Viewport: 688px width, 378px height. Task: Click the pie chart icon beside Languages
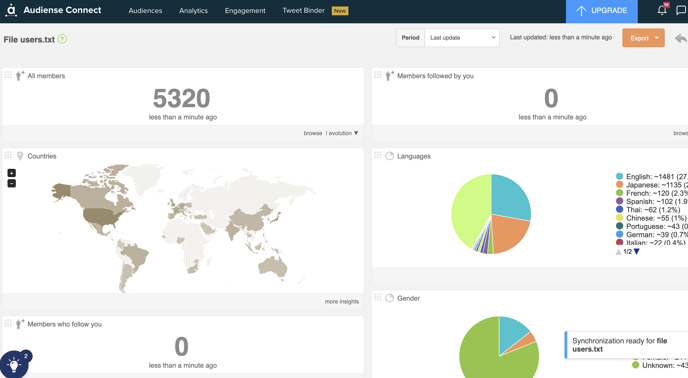(x=389, y=156)
